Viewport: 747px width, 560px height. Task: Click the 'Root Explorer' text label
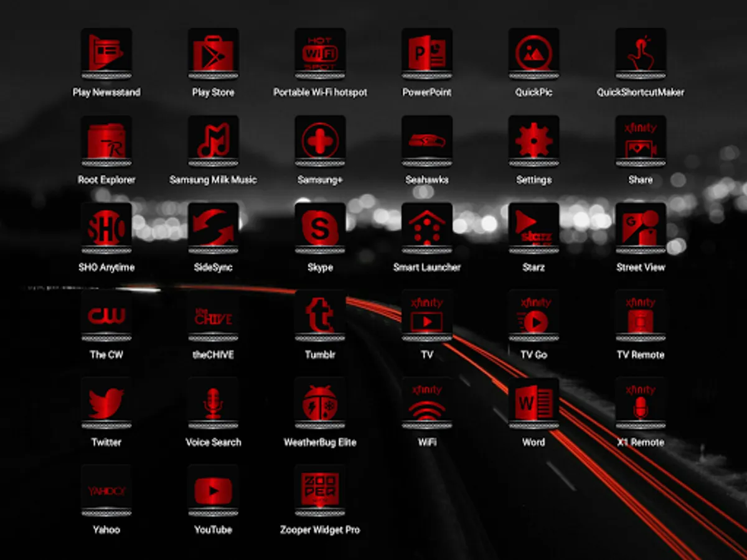point(106,180)
